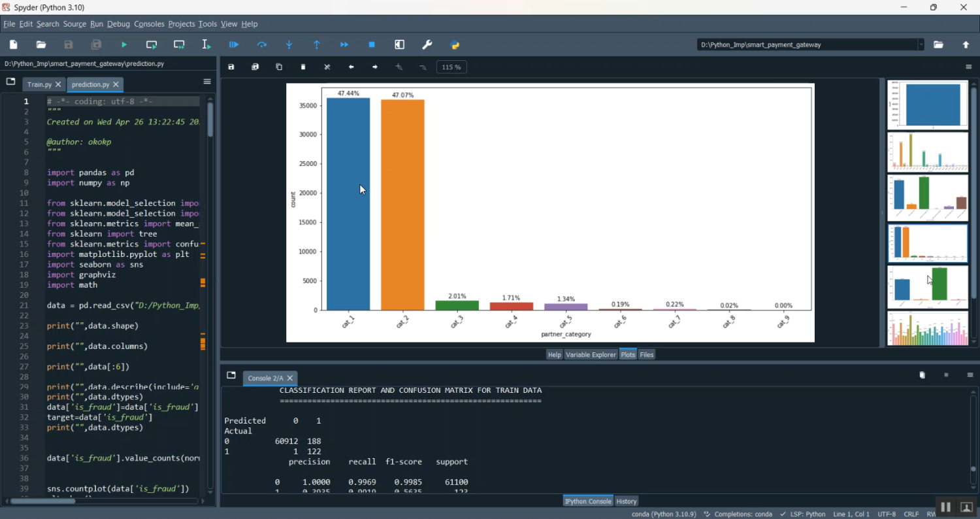The height and width of the screenshot is (519, 980).
Task: Open the PYTHONPATH manager Python icon
Action: [455, 44]
